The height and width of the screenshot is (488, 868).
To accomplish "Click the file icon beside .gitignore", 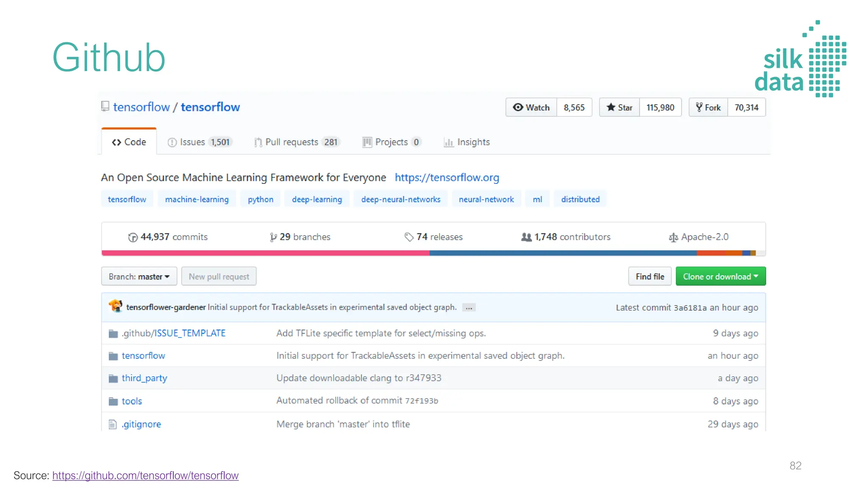I will click(113, 424).
